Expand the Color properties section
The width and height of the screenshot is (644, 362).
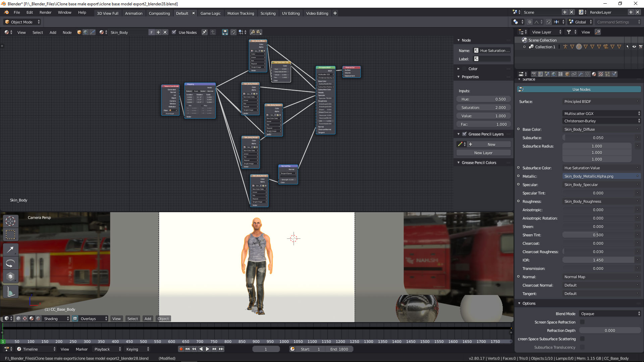coord(459,68)
